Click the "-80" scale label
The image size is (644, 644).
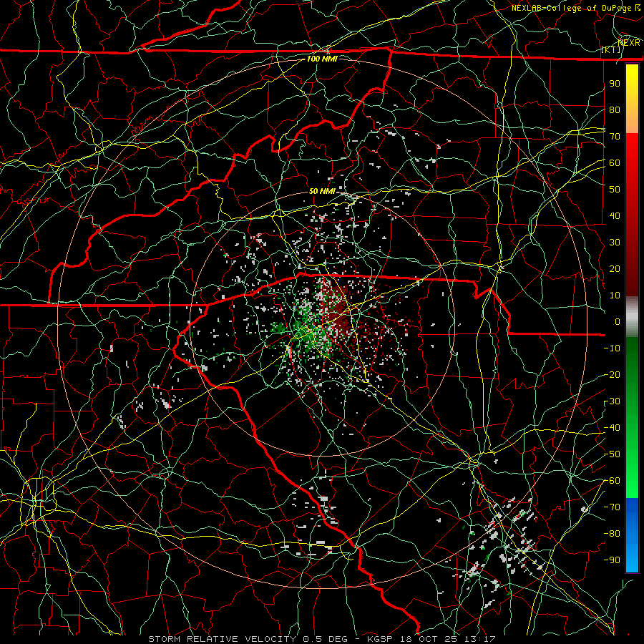point(612,534)
